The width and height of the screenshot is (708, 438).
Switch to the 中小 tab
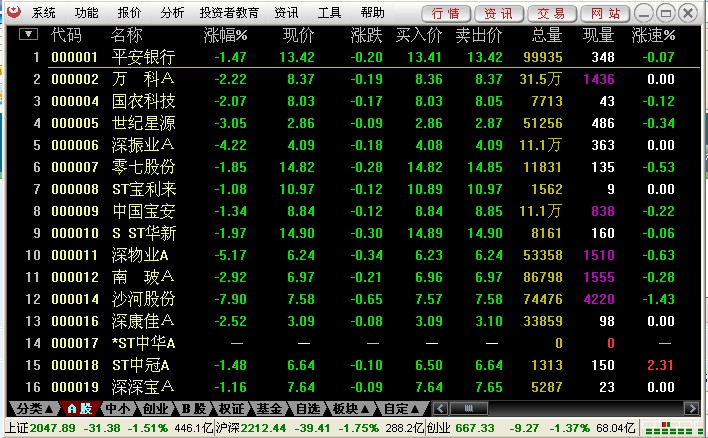coord(117,409)
